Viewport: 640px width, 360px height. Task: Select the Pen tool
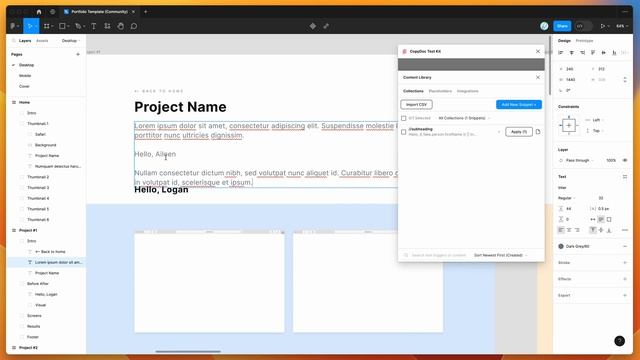point(78,26)
